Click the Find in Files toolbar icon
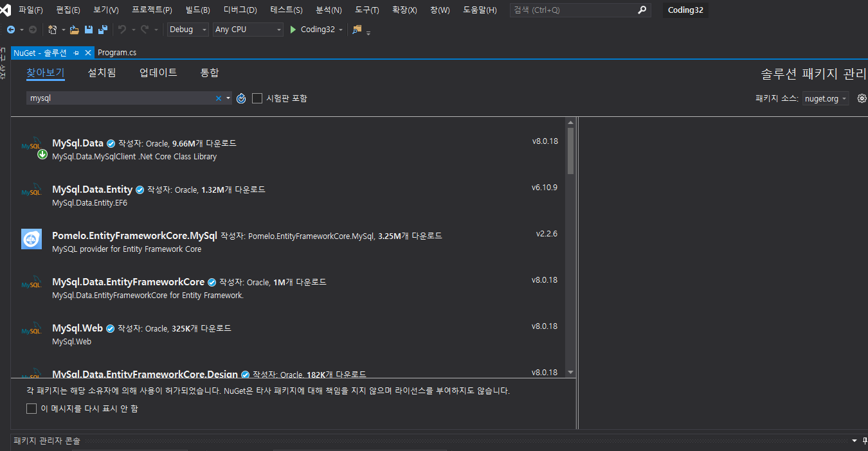The image size is (868, 451). click(357, 30)
